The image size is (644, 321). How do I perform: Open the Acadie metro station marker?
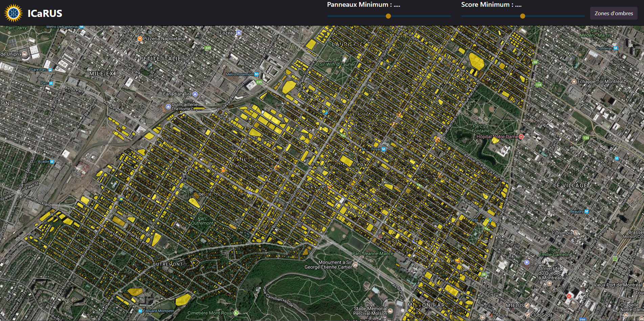pyautogui.click(x=52, y=162)
